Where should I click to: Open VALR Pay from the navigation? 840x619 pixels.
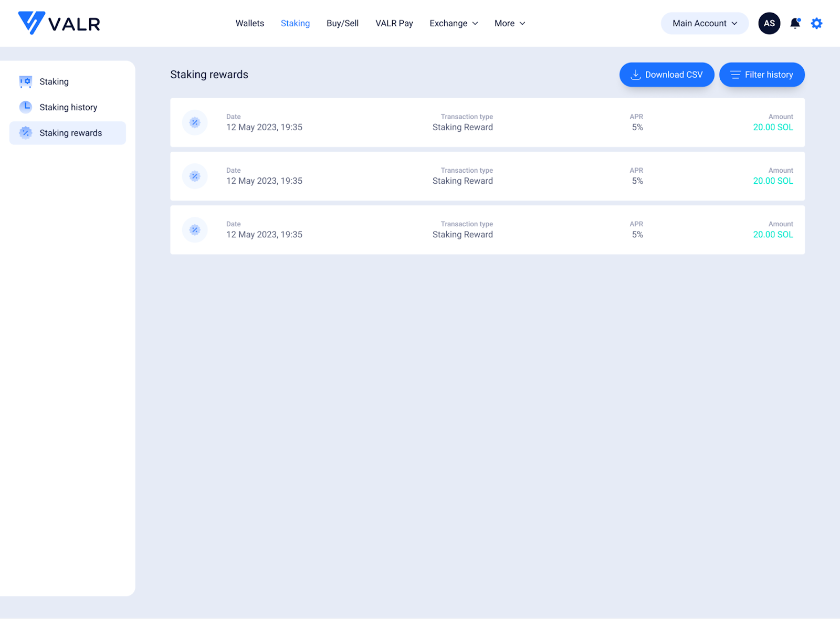(394, 23)
